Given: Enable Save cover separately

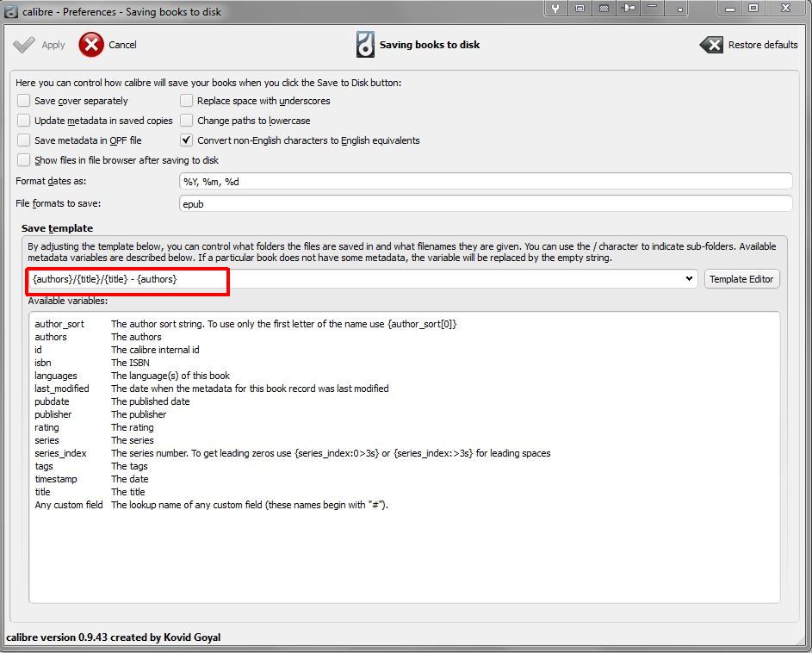Looking at the screenshot, I should click(23, 101).
